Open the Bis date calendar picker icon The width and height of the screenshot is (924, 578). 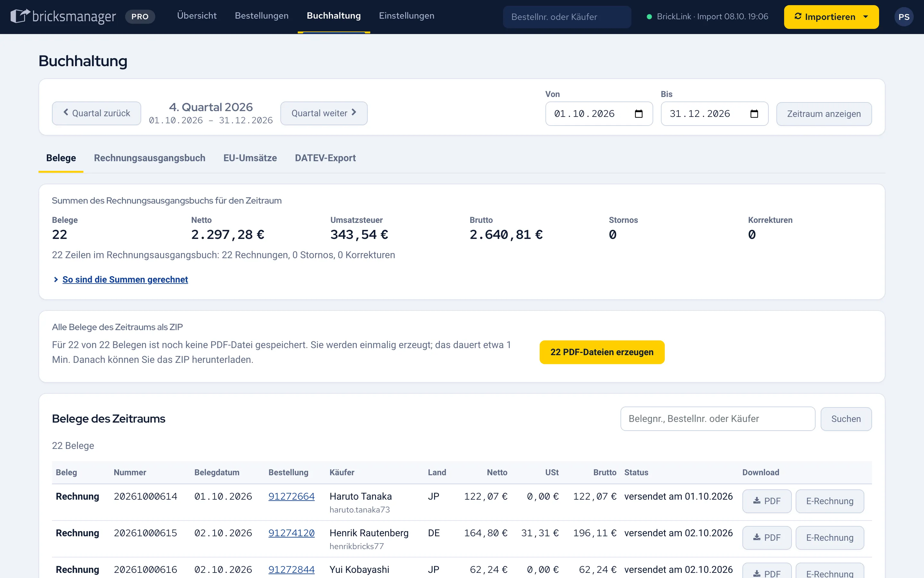point(754,114)
